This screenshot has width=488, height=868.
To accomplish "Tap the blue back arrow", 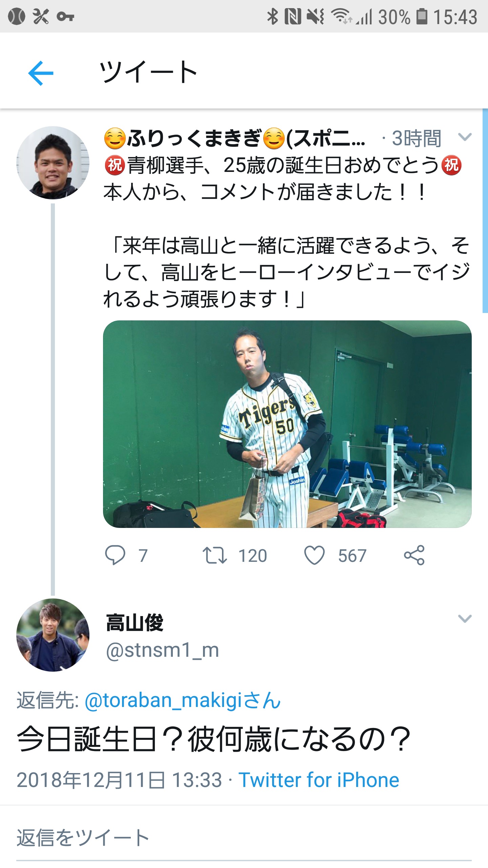I will pos(41,73).
